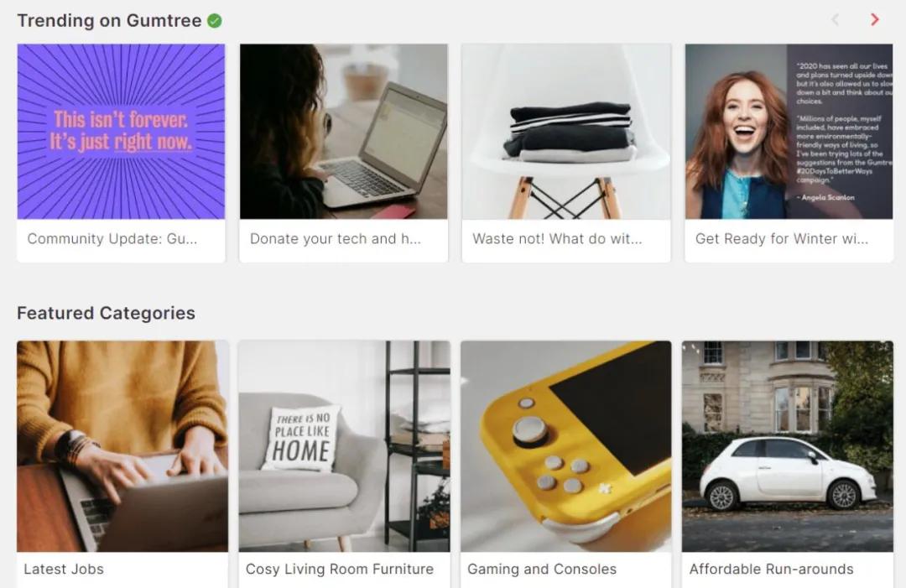Select the grey sofa furniture image
906x588 pixels.
pyautogui.click(x=345, y=446)
